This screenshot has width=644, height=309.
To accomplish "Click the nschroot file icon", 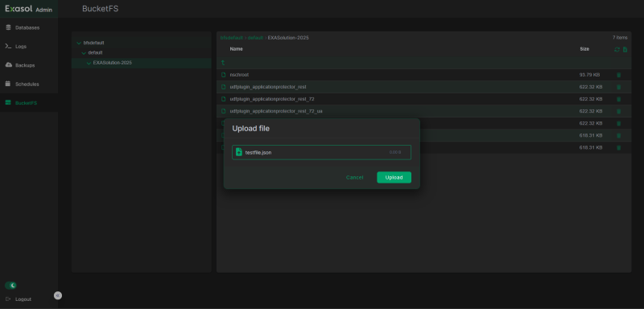I will click(x=224, y=75).
